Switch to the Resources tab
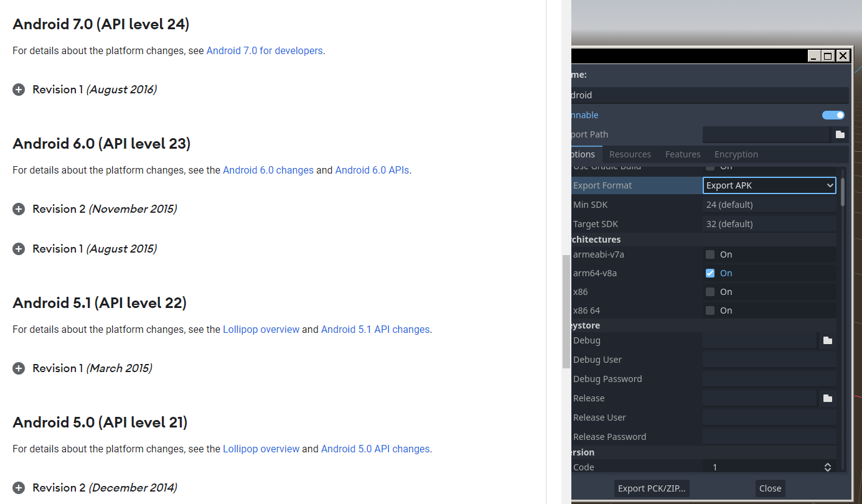 click(630, 154)
